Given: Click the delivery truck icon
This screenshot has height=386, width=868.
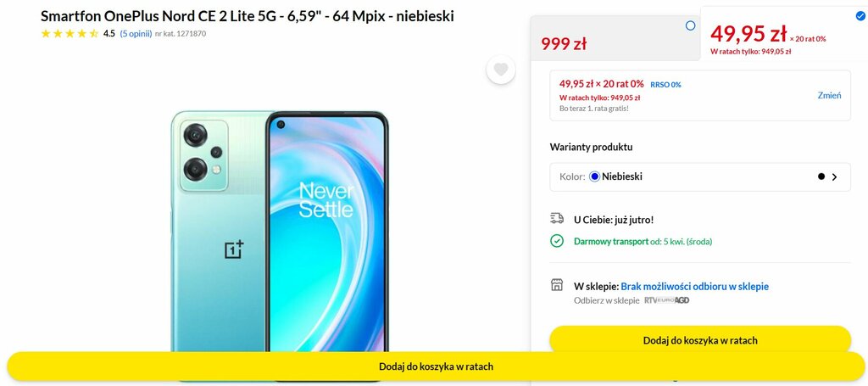Looking at the screenshot, I should pyautogui.click(x=556, y=219).
